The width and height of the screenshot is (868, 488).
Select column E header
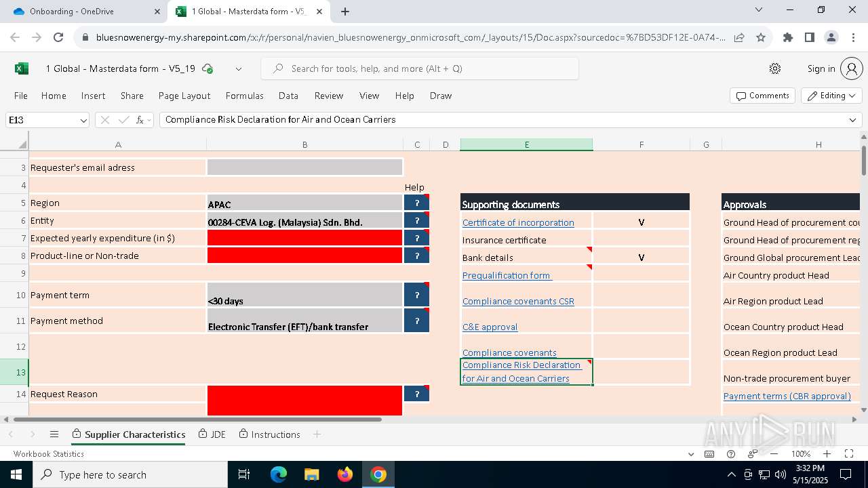[526, 144]
